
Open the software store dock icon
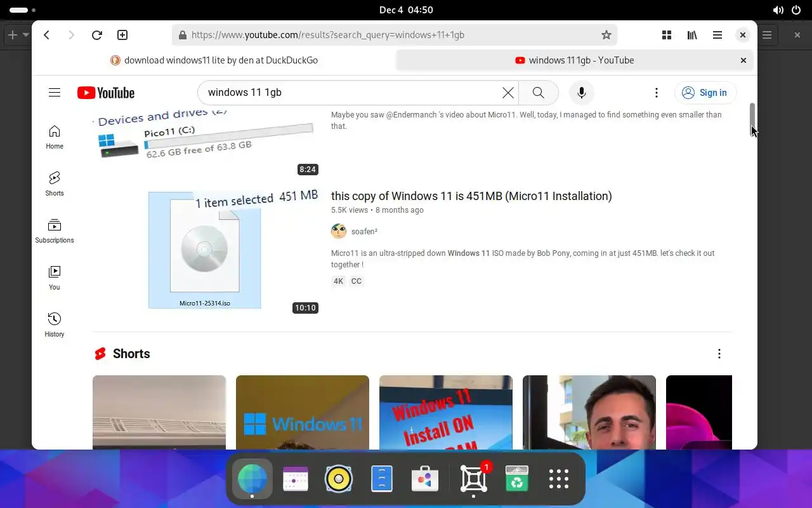click(425, 479)
